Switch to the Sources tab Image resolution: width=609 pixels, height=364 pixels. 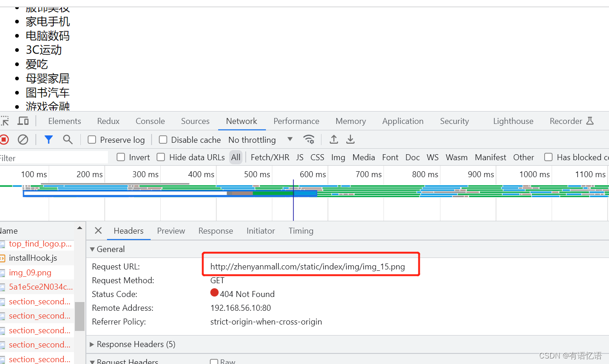195,121
